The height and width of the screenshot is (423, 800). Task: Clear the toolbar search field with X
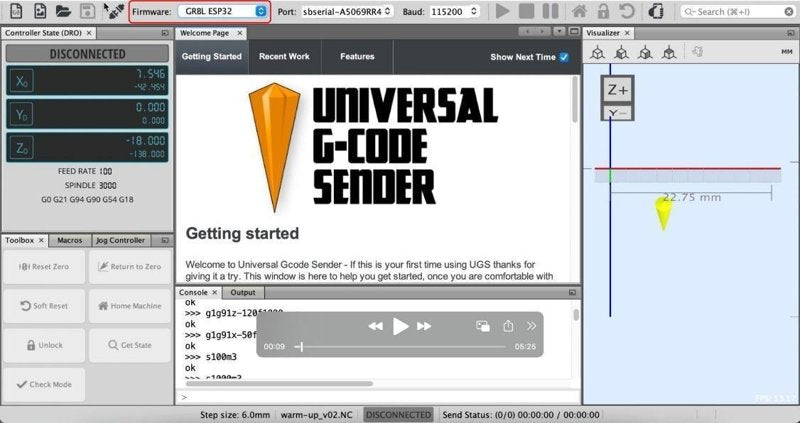789,11
